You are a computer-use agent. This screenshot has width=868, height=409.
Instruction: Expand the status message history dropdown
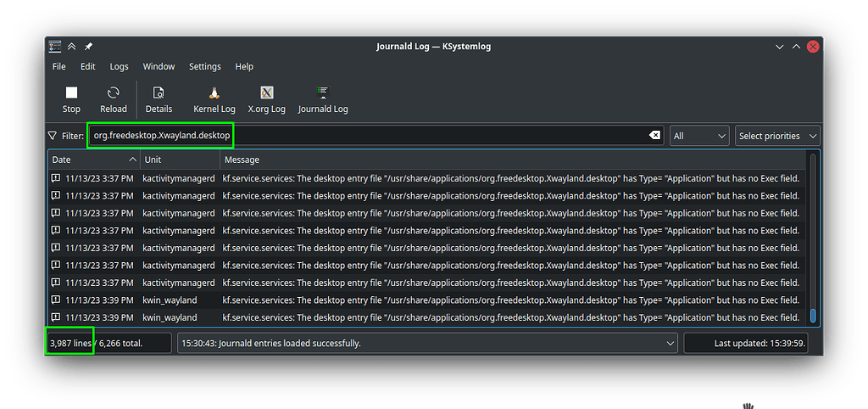click(670, 344)
